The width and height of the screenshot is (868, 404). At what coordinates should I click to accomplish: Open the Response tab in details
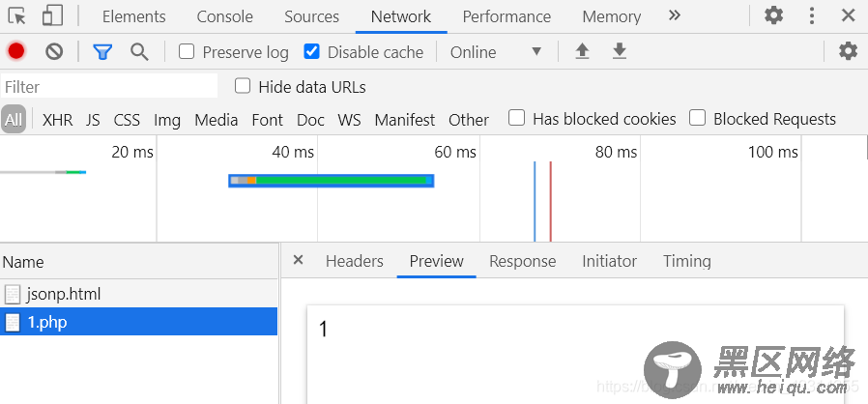tap(523, 261)
